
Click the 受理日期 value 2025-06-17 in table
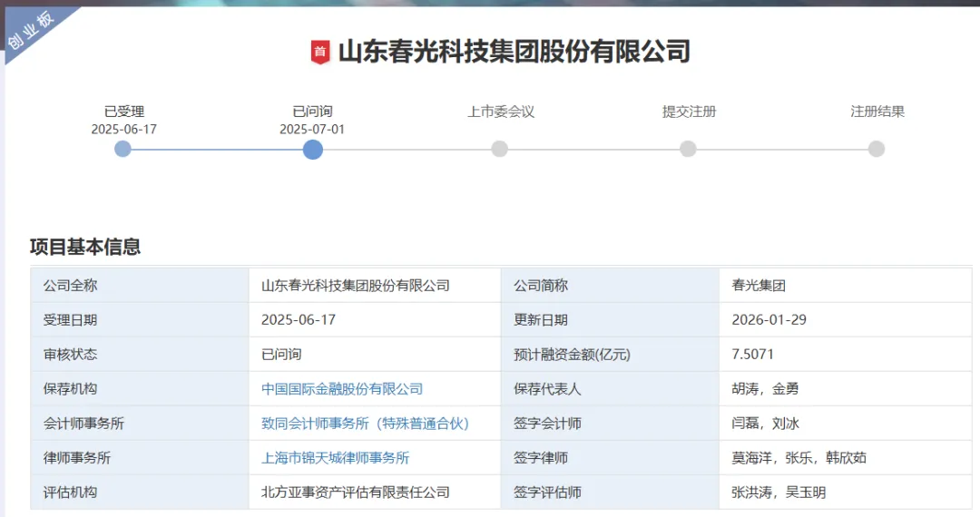coord(299,319)
